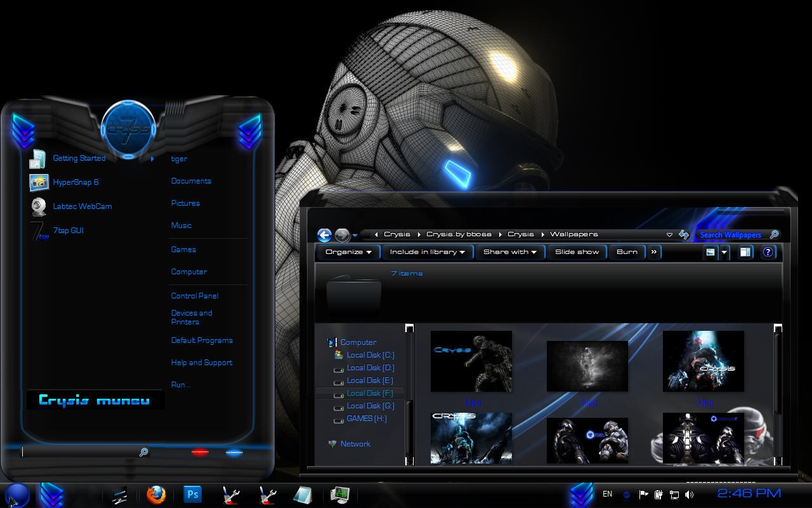The height and width of the screenshot is (508, 812).
Task: Open previous locations dropdown in address bar
Action: coord(669,234)
